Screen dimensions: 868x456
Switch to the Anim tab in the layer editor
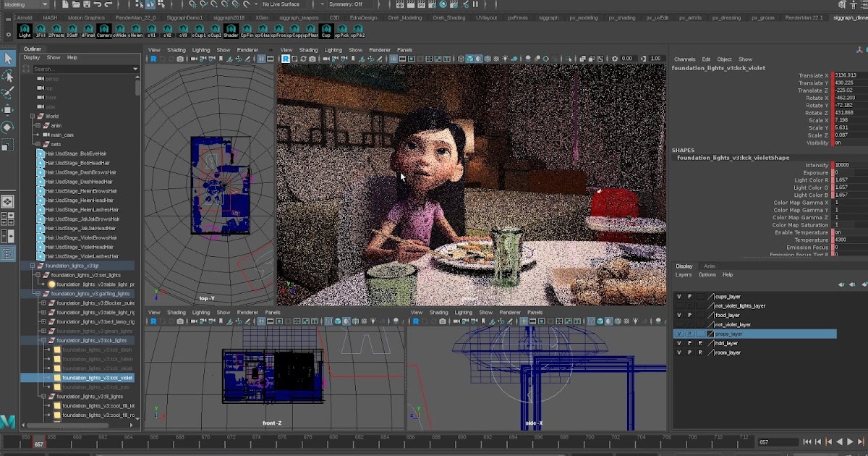pyautogui.click(x=708, y=266)
